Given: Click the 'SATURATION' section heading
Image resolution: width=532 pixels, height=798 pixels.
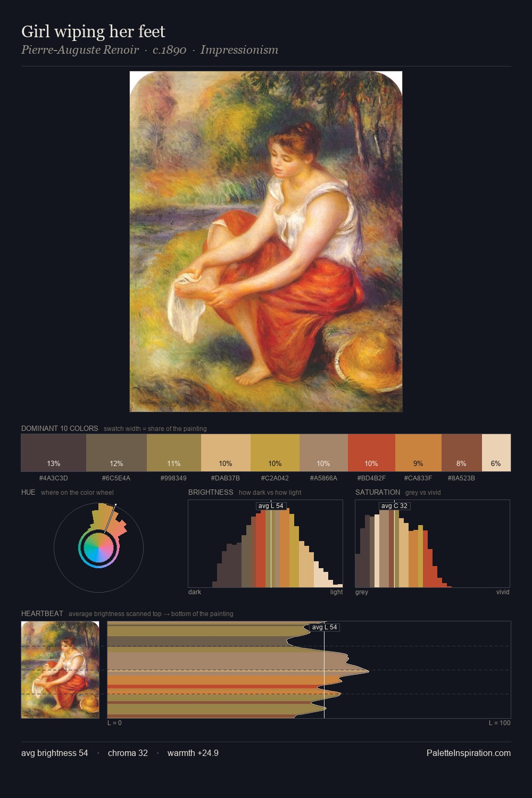Looking at the screenshot, I should tap(378, 492).
